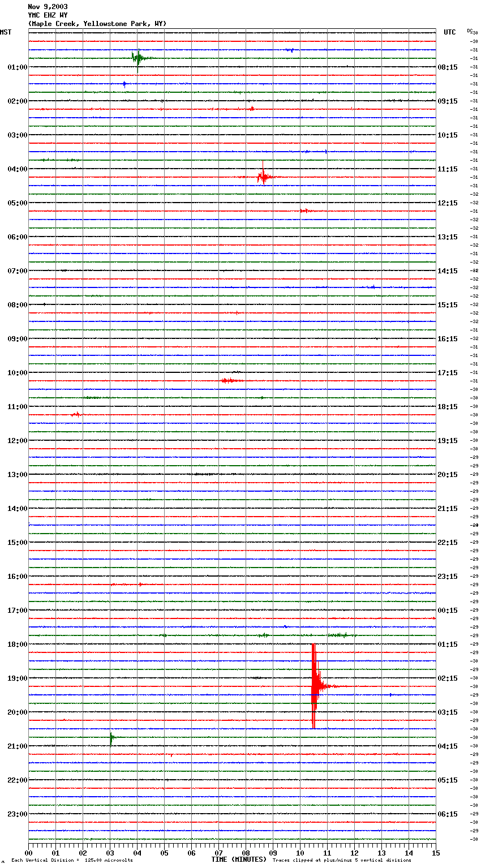The image size is (481, 868).
Task: Click the green noise burst on the 17:45 trace
Action: tap(341, 635)
